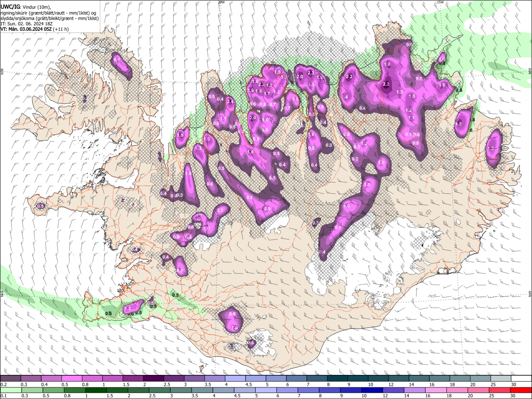Select the 30 label on the rain scale row
Image resolution: width=532 pixels, height=399 pixels.
[512, 396]
